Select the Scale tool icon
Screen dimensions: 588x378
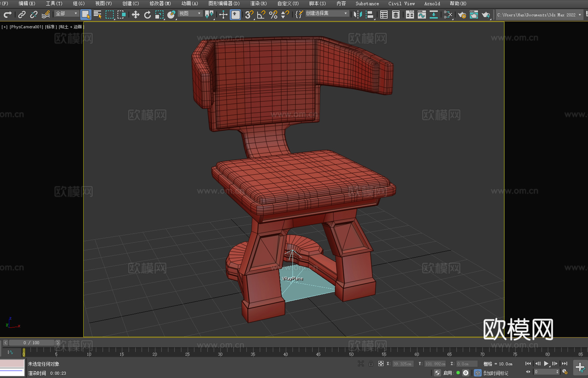[x=159, y=14]
